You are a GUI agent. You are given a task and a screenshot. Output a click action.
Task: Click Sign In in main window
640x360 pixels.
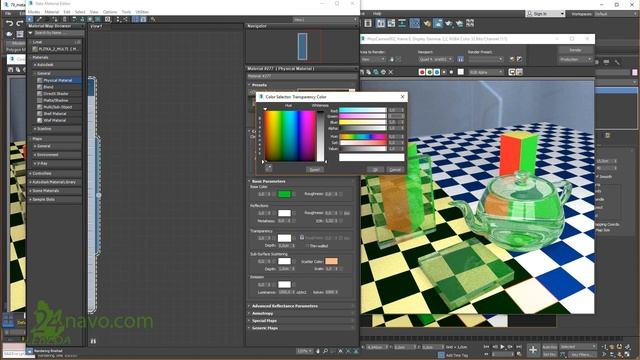tap(545, 14)
